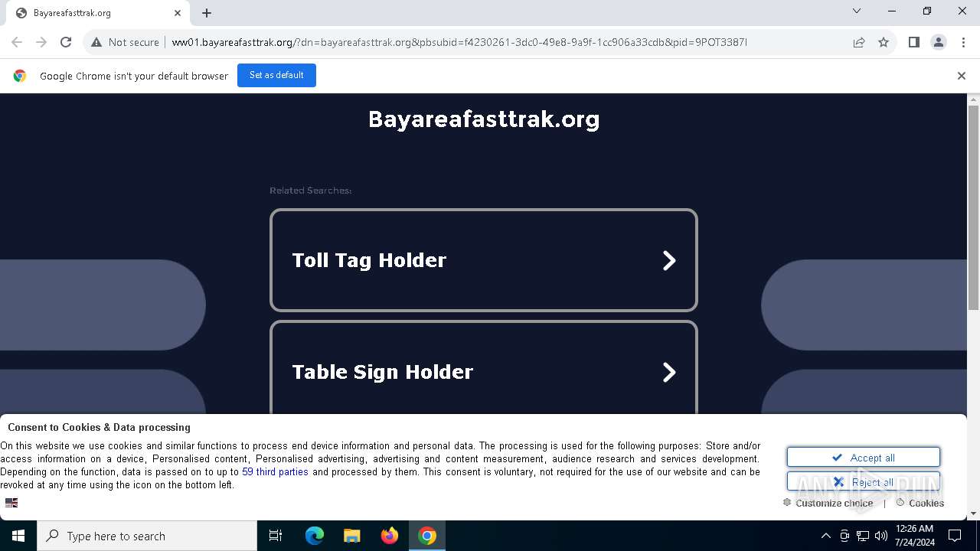Open the taskbar clock and date
The width and height of the screenshot is (980, 551).
click(x=914, y=536)
